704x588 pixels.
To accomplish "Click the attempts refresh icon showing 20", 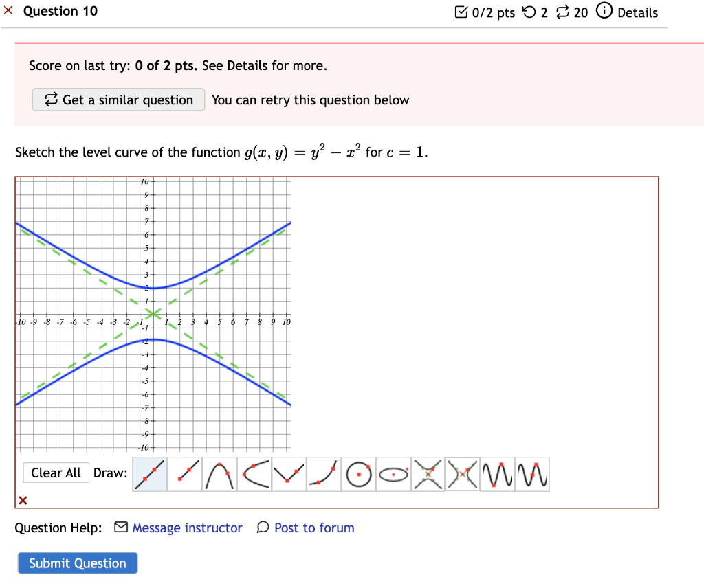I will pos(564,12).
